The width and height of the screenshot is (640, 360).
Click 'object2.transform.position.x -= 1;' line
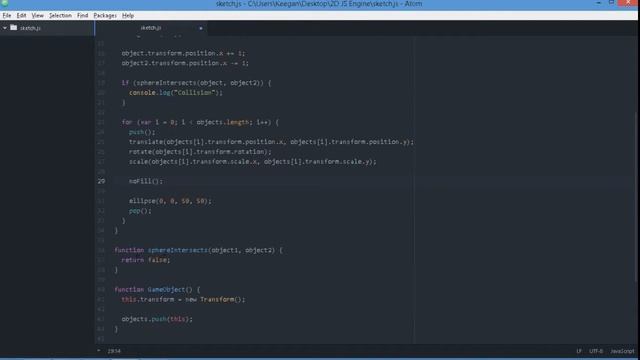(185, 63)
